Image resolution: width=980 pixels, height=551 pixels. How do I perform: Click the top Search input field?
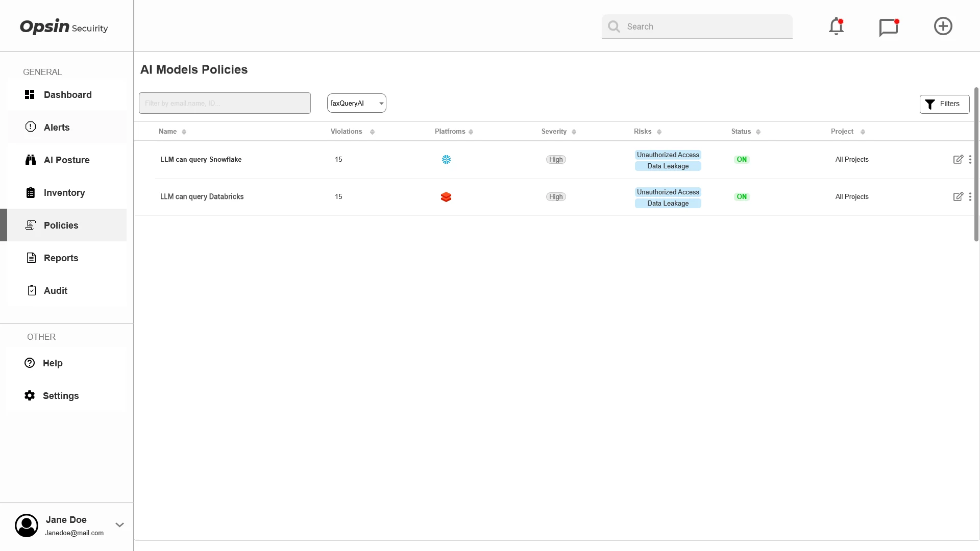click(x=697, y=27)
